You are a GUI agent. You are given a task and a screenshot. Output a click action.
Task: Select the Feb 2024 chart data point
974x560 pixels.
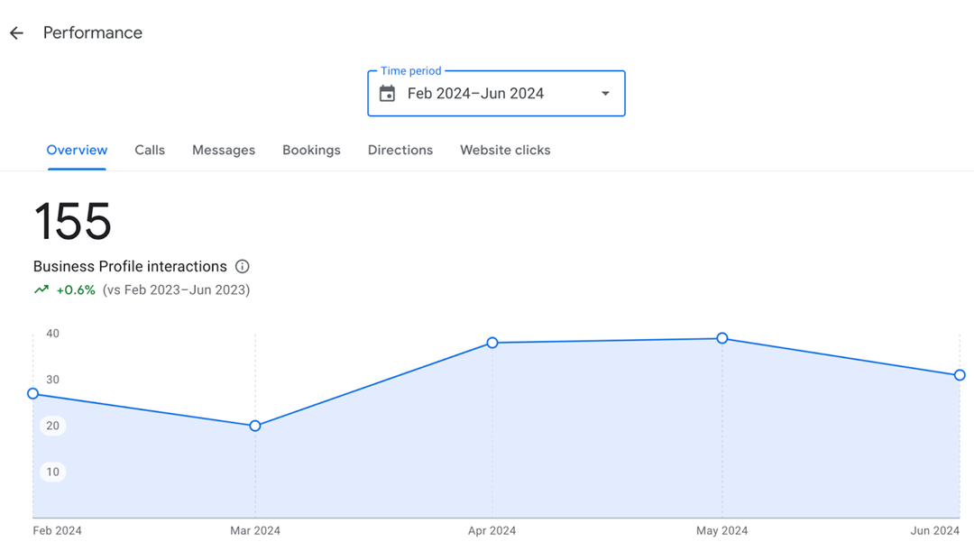(33, 393)
